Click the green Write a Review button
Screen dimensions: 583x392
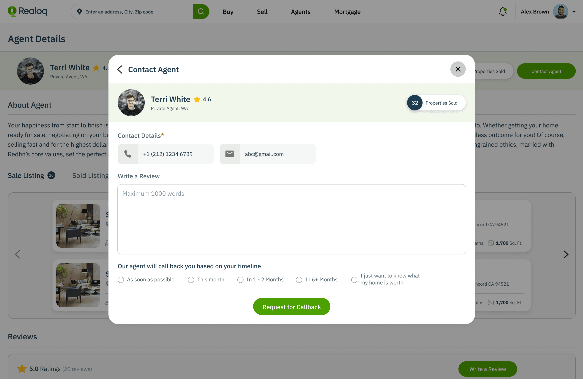(487, 369)
